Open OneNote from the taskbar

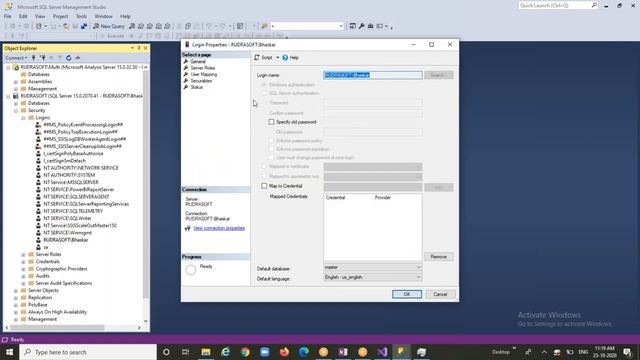(x=343, y=352)
